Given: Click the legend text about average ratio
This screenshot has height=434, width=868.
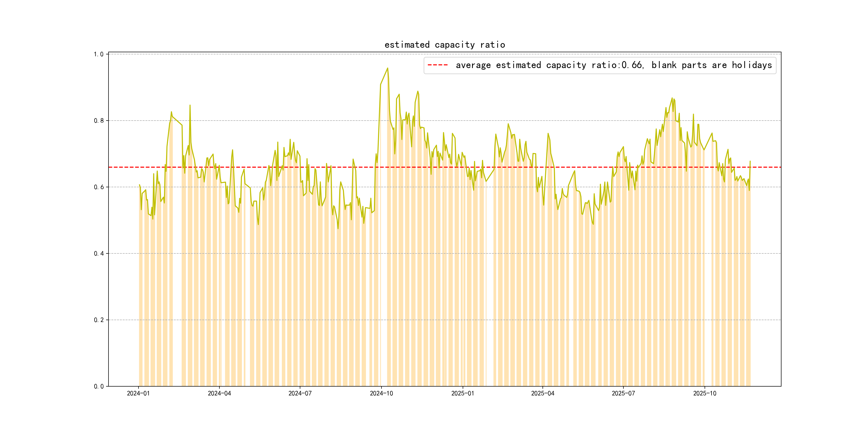Looking at the screenshot, I should [613, 65].
